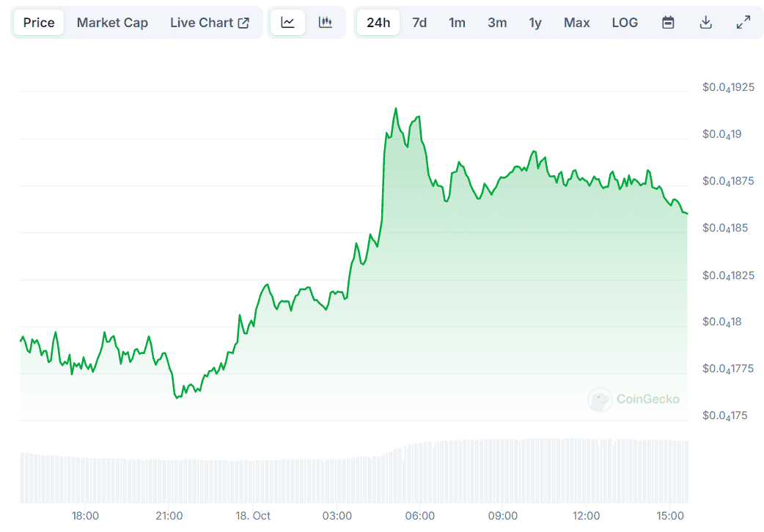This screenshot has width=764, height=532.
Task: Select the Market Cap tab
Action: click(112, 23)
